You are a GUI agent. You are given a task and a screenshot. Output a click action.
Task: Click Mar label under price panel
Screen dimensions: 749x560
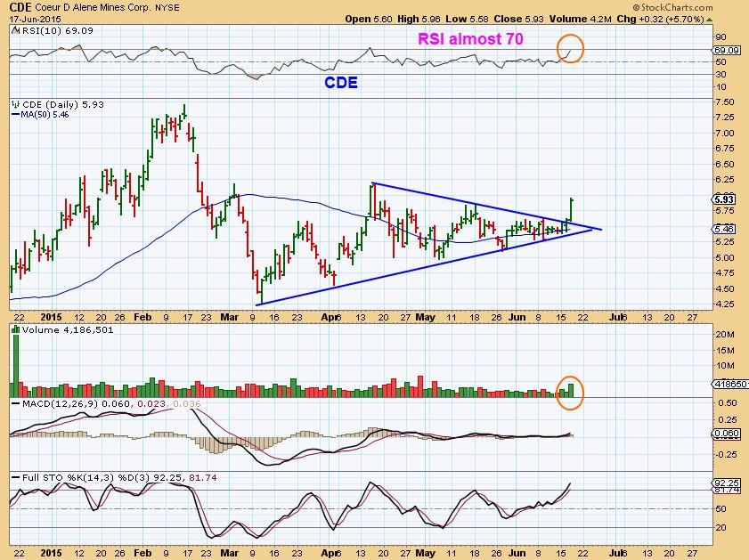[229, 317]
